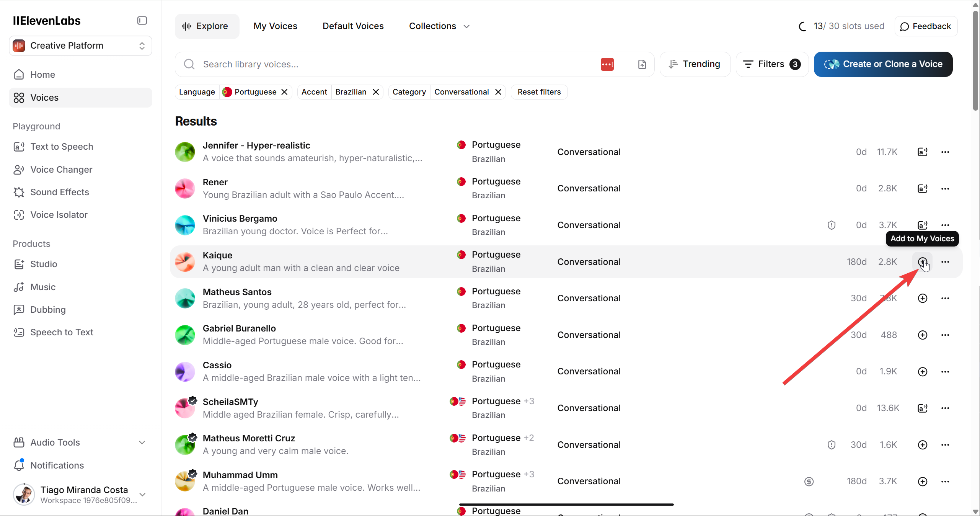Open more options for Rener voice
This screenshot has height=516, width=980.
945,188
